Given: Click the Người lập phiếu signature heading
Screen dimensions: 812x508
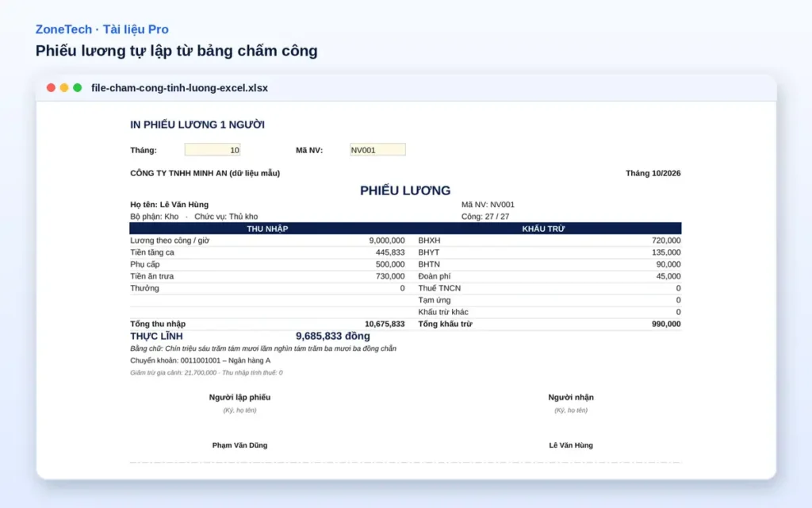Looking at the screenshot, I should click(x=239, y=398).
